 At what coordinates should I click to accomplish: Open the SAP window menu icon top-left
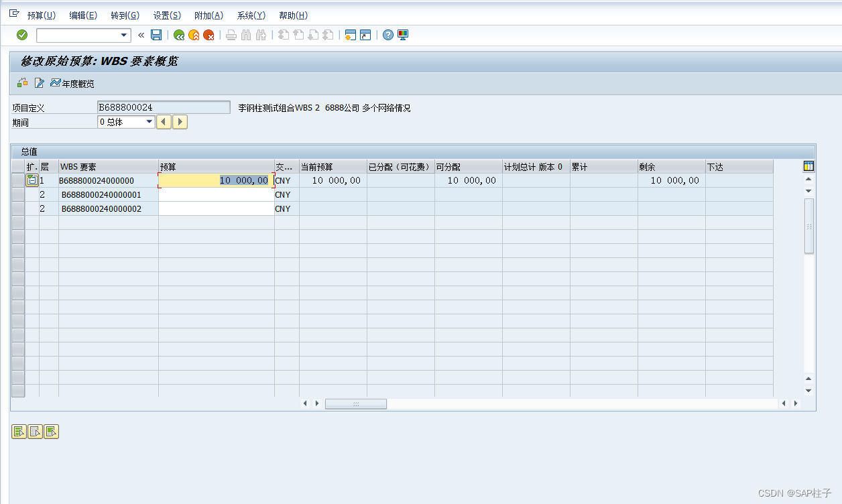(x=13, y=13)
